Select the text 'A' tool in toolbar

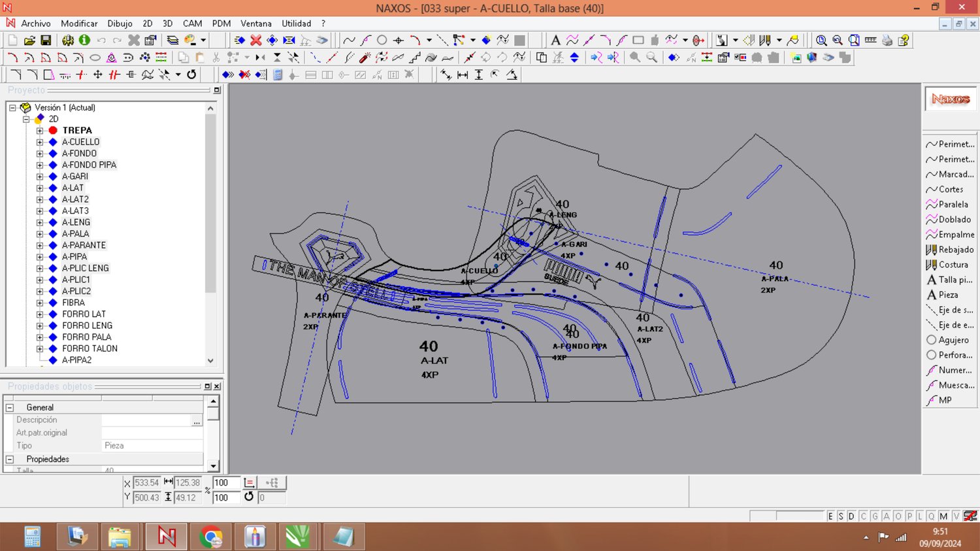555,41
